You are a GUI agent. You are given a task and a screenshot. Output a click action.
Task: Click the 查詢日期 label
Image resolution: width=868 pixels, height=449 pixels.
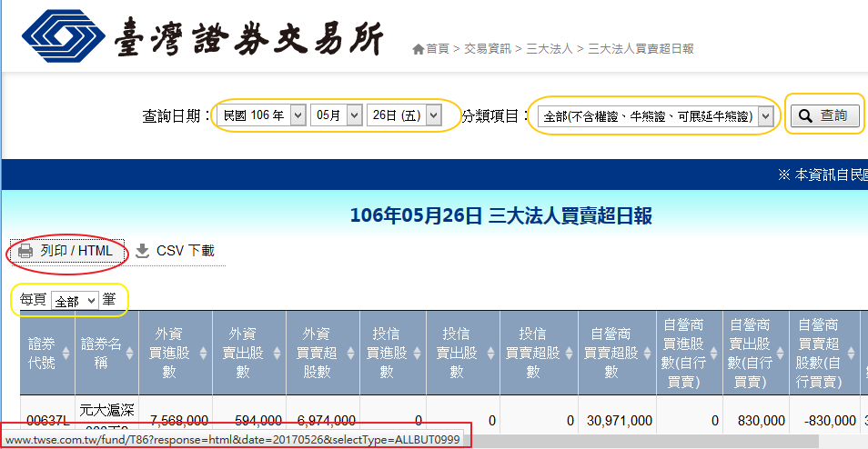pyautogui.click(x=177, y=116)
